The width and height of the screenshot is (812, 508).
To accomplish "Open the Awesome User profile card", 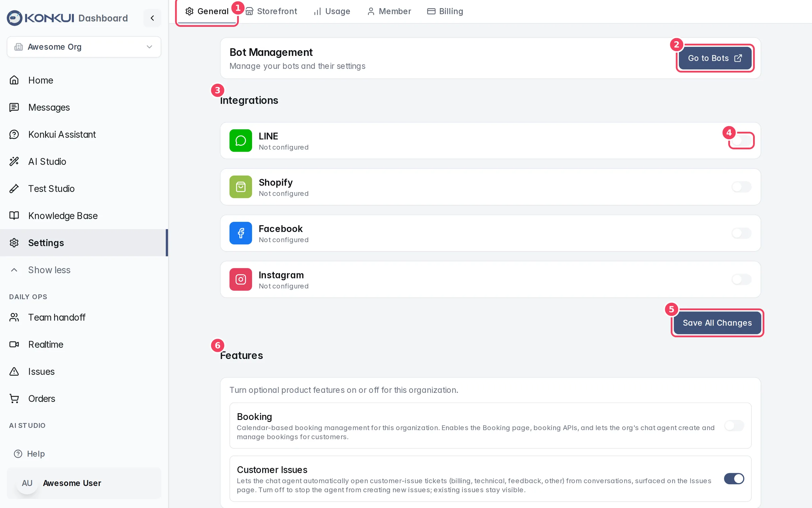I will pyautogui.click(x=84, y=483).
